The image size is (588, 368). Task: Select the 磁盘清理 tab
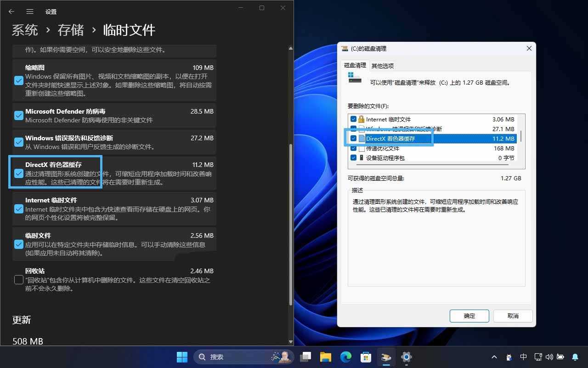[x=355, y=65]
